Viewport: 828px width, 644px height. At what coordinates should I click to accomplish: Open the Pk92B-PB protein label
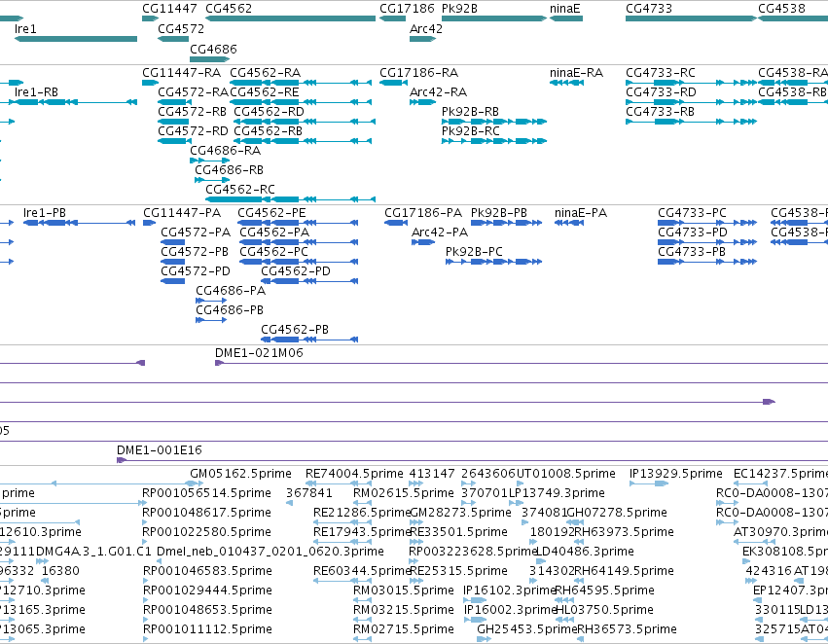coord(499,213)
